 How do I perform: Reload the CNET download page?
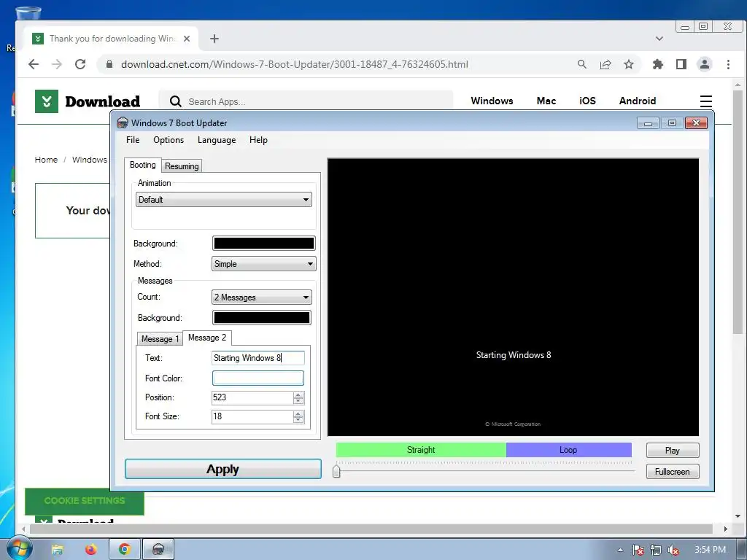point(80,64)
